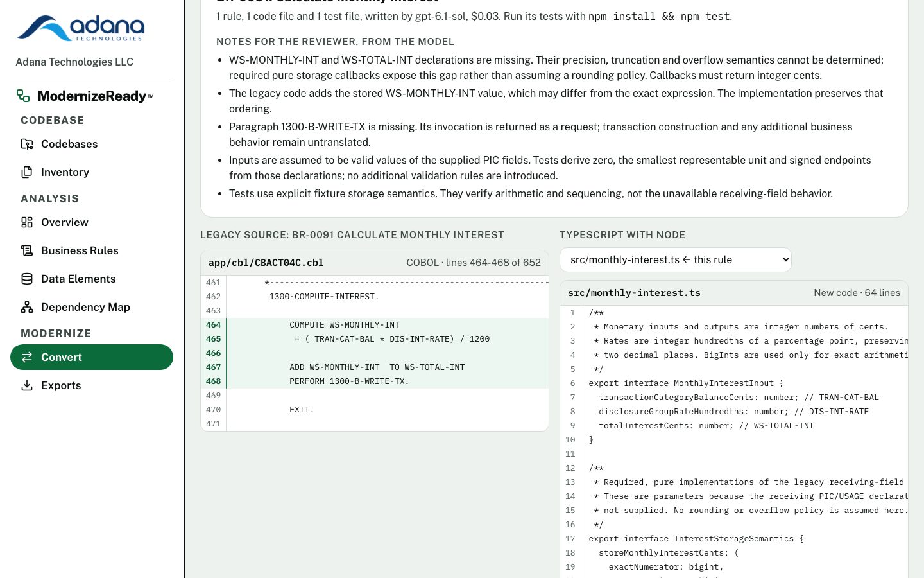Click the totalInterestCents property line
924x578 pixels.
734,426
